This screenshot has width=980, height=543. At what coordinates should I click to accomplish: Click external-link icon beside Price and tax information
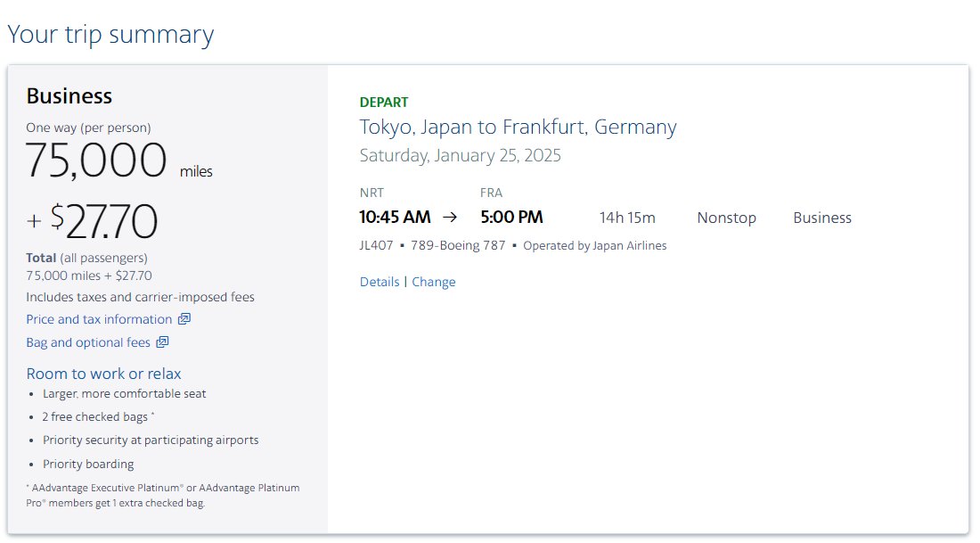tap(184, 319)
